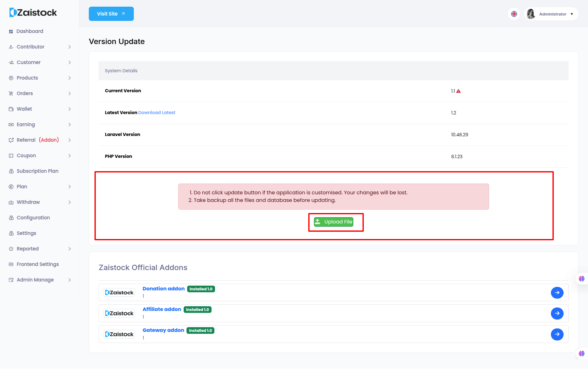Click red warning triangle beside version 1.1
The width and height of the screenshot is (588, 369).
[x=458, y=91]
